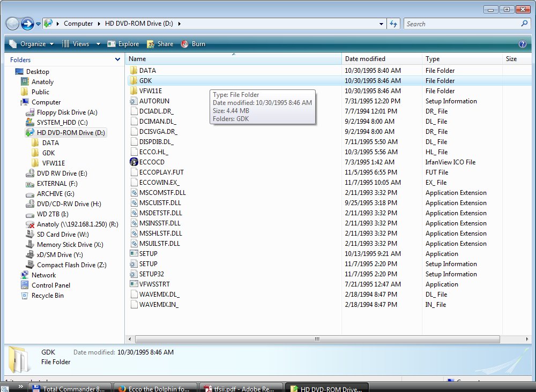Click the Forward navigation arrow button
The image size is (536, 392).
pos(27,24)
